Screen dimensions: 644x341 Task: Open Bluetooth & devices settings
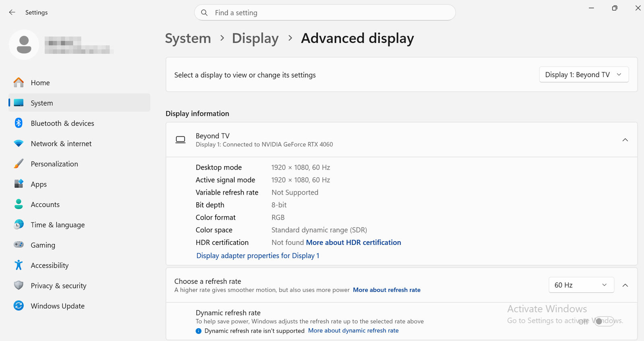pyautogui.click(x=79, y=123)
